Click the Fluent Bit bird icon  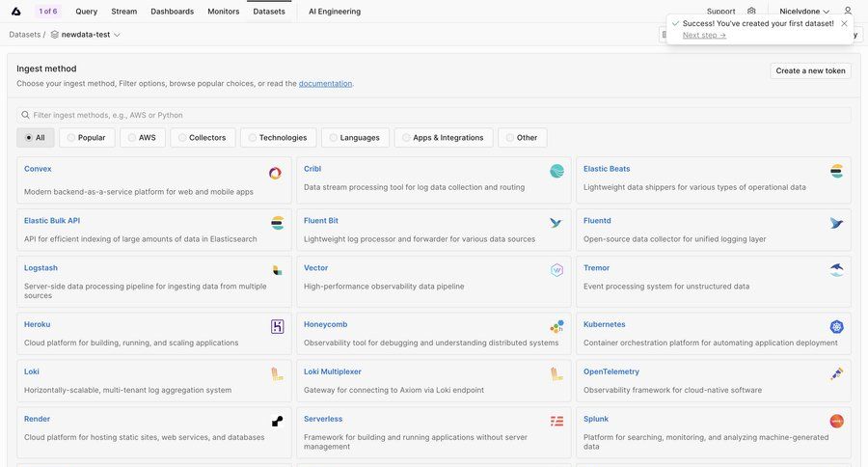pos(556,223)
